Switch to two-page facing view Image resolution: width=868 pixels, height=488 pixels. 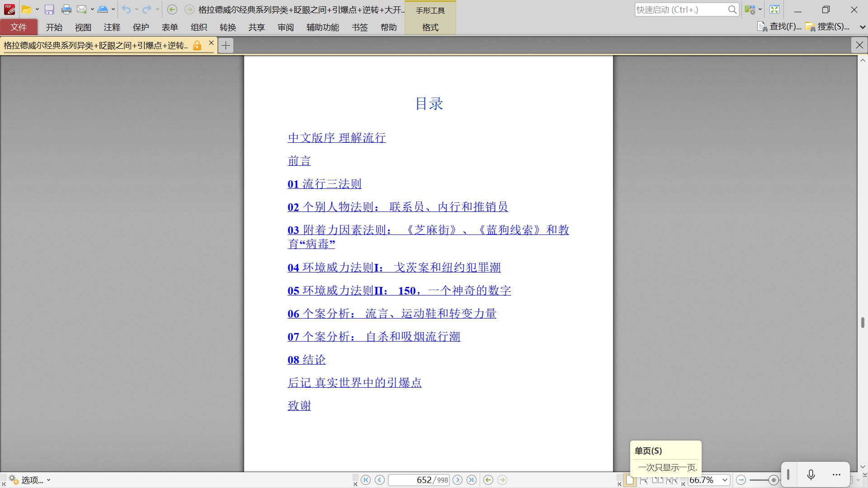click(x=657, y=480)
